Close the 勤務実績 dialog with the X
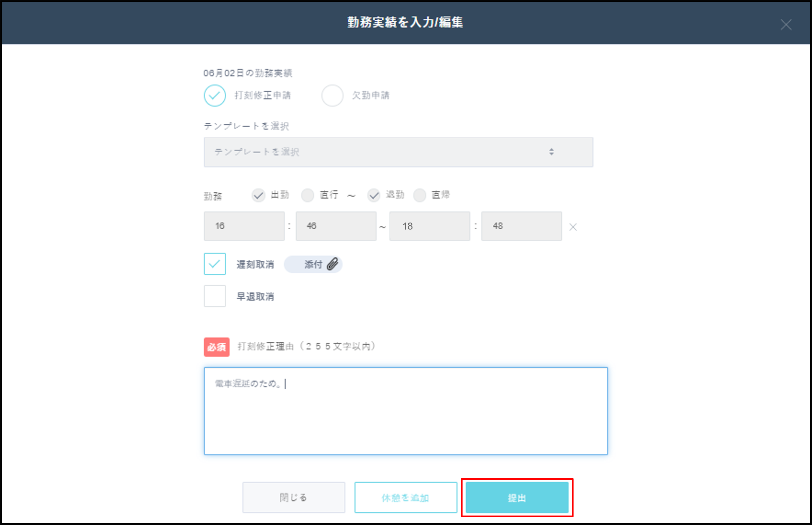 click(x=786, y=24)
